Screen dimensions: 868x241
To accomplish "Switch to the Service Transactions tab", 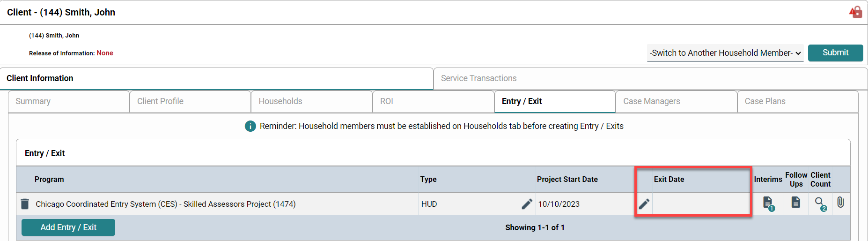I will (x=478, y=78).
